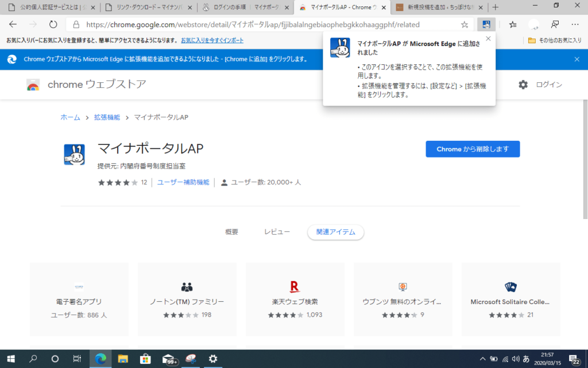
Task: Go back to the previous page
Action: point(13,24)
